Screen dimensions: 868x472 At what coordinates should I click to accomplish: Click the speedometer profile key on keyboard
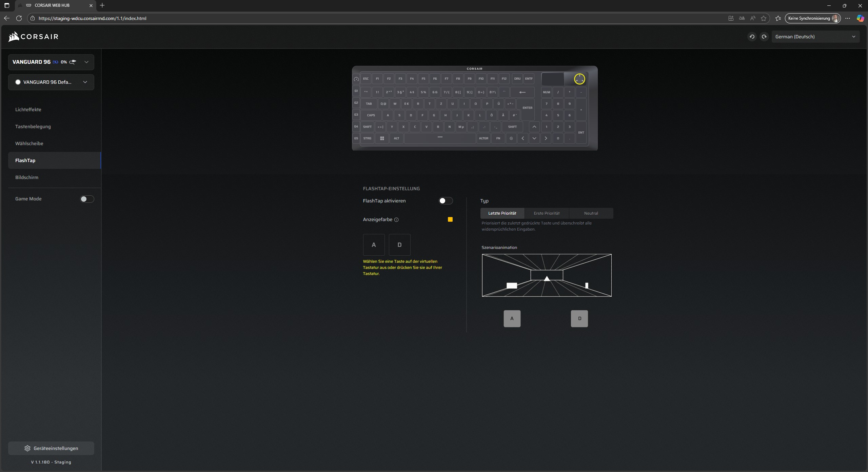pyautogui.click(x=356, y=79)
